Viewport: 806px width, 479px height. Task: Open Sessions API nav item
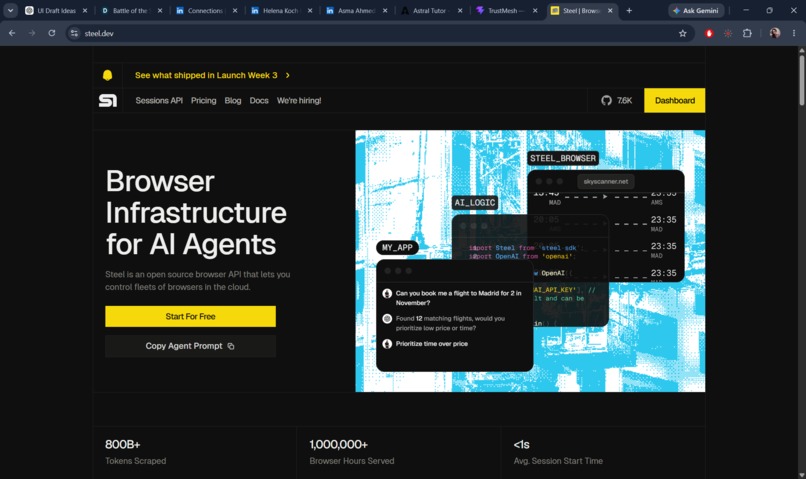click(159, 101)
